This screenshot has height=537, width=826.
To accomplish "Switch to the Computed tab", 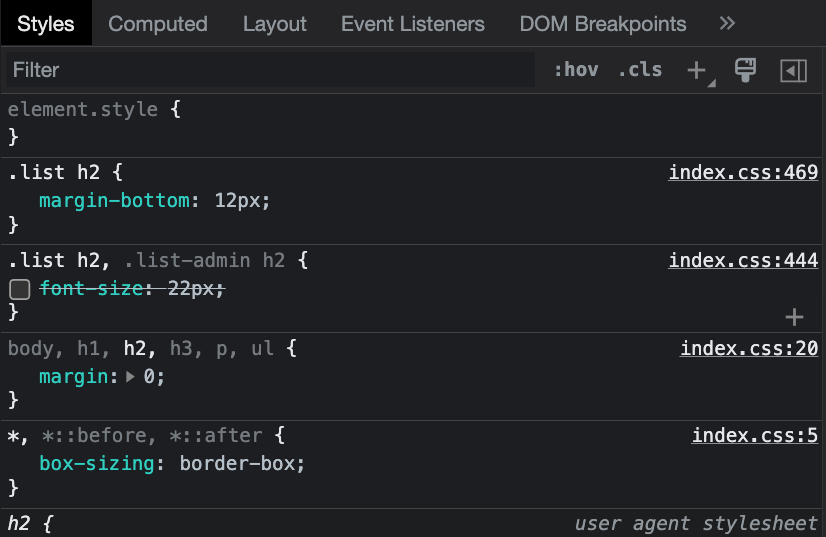I will [158, 24].
